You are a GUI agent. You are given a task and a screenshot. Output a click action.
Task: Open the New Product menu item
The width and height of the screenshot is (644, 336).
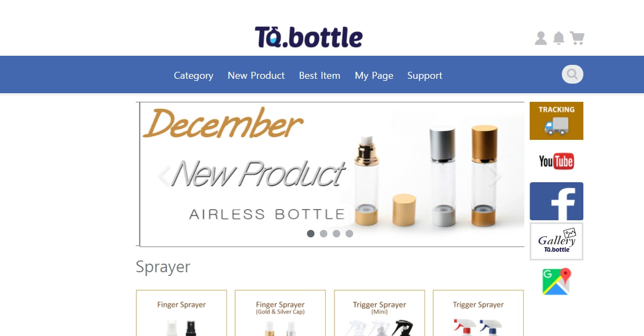[256, 76]
